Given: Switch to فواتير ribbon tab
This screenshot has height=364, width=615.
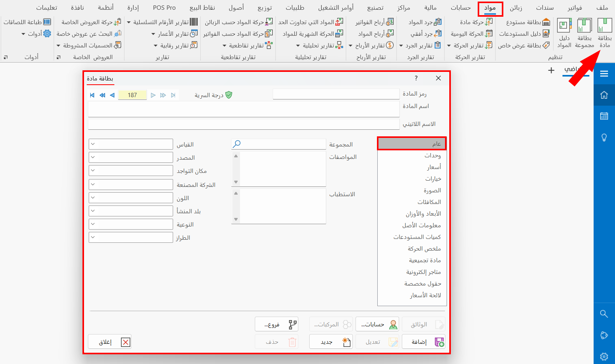Looking at the screenshot, I should point(575,8).
